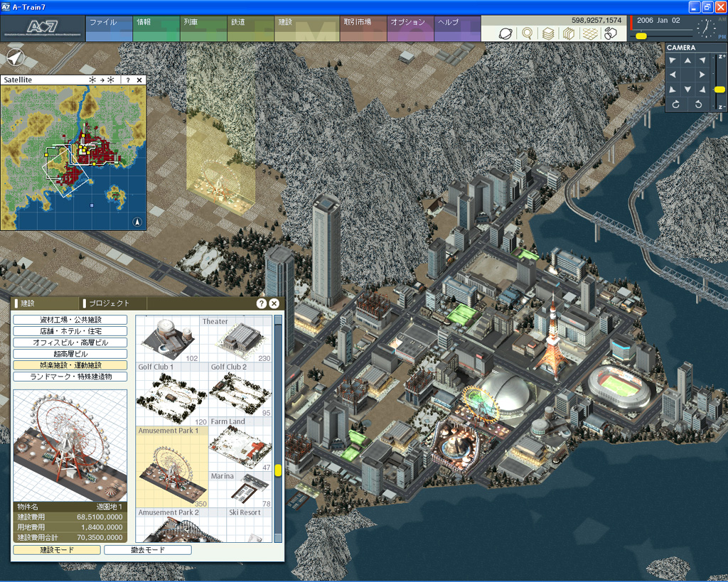
Task: Click the magnifying glass search icon
Action: 527,33
